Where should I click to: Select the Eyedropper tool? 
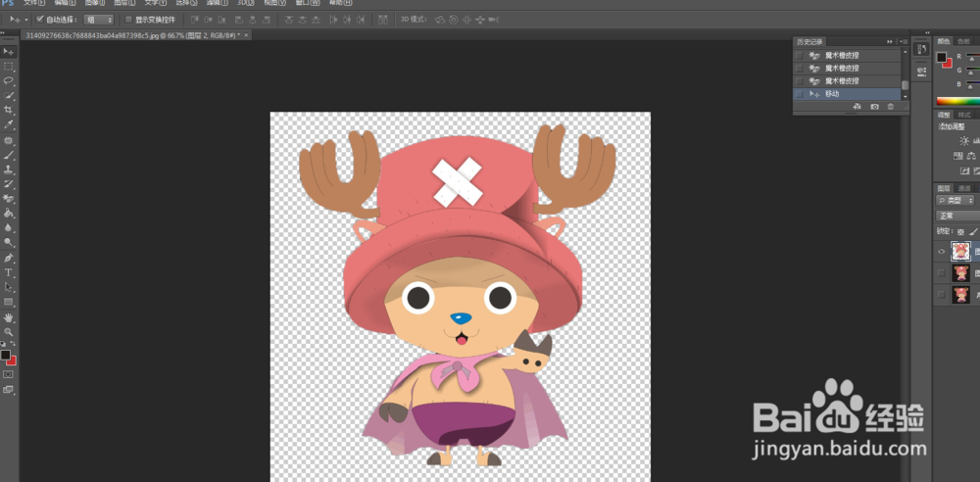tap(9, 124)
